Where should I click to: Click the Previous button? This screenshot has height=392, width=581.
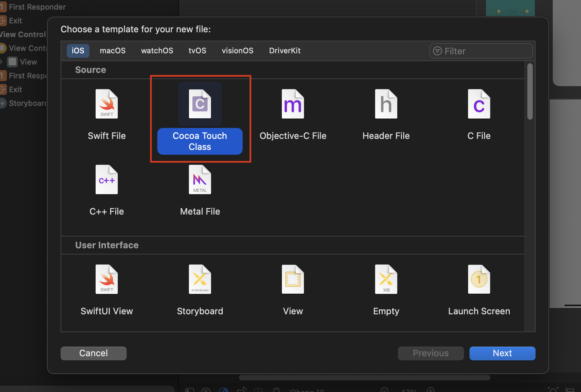[x=431, y=353]
